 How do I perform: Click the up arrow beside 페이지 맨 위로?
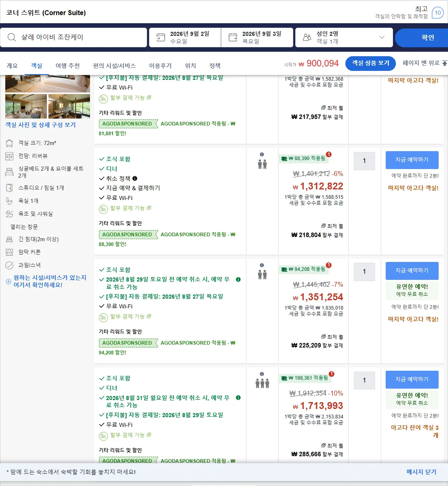pos(445,63)
